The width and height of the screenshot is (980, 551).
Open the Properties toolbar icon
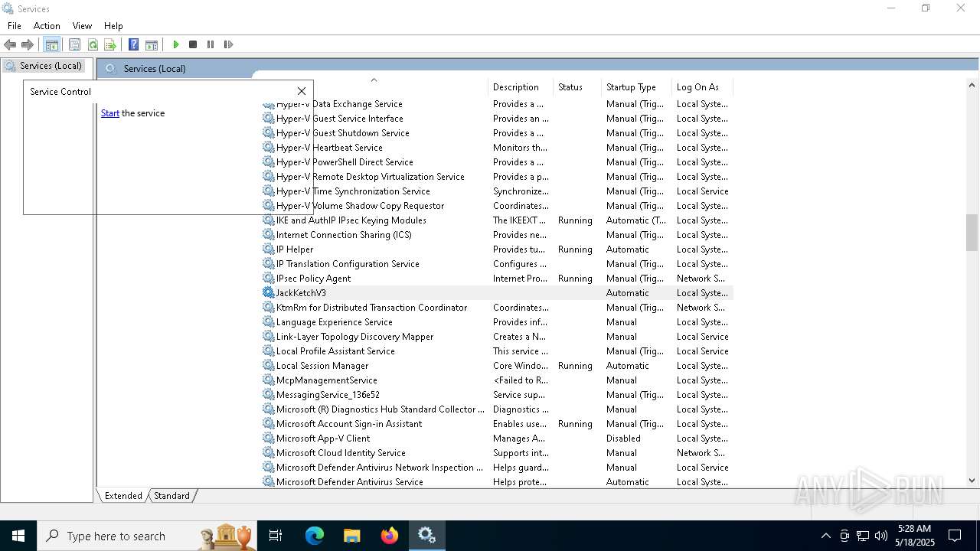[x=74, y=44]
